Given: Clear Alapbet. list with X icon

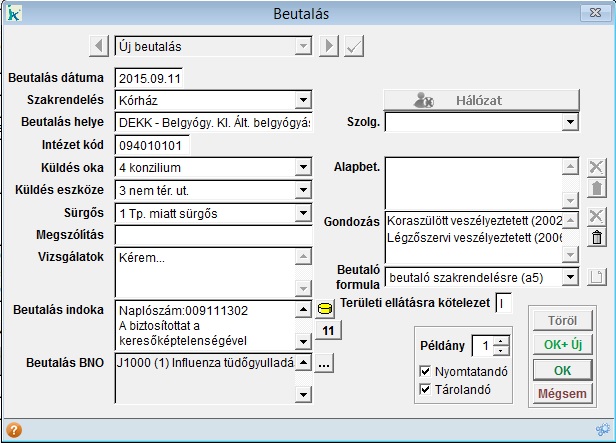Looking at the screenshot, I should (596, 167).
